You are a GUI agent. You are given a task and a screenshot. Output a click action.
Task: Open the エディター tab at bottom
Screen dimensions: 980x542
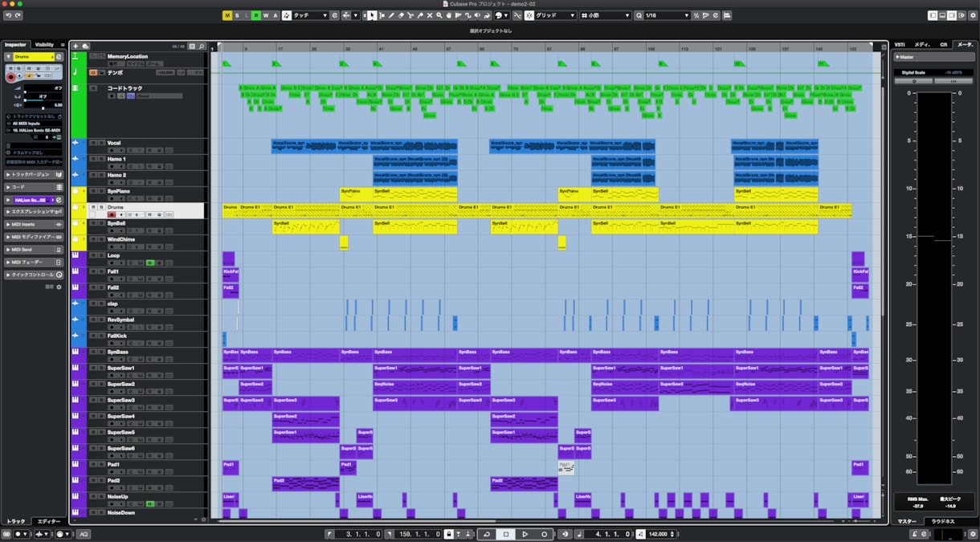pyautogui.click(x=49, y=522)
